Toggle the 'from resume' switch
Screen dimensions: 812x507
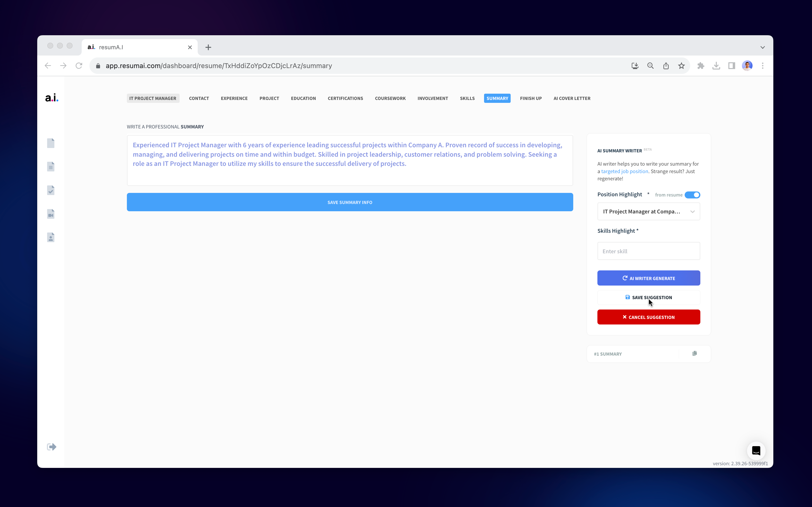pos(692,195)
